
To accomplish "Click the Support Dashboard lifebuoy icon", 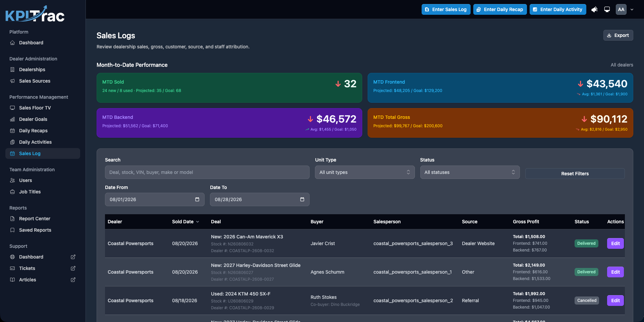I will [x=12, y=257].
